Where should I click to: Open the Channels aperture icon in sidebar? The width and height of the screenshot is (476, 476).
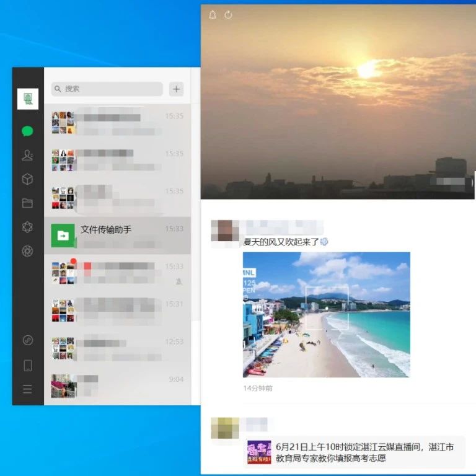point(28,251)
